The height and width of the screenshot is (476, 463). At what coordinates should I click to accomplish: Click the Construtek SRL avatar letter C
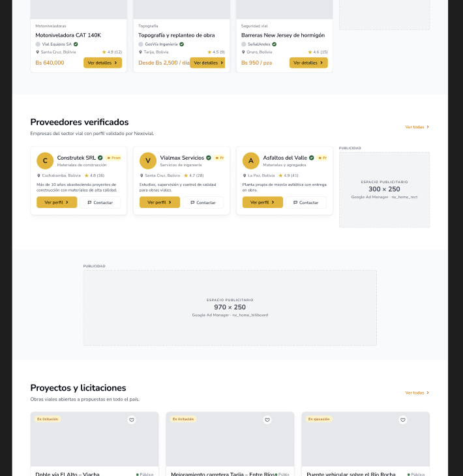(45, 160)
